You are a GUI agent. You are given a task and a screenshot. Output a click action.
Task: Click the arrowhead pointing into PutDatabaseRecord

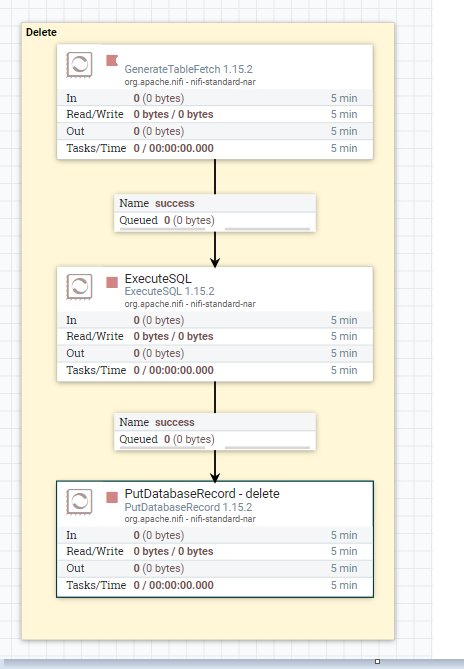(x=215, y=477)
